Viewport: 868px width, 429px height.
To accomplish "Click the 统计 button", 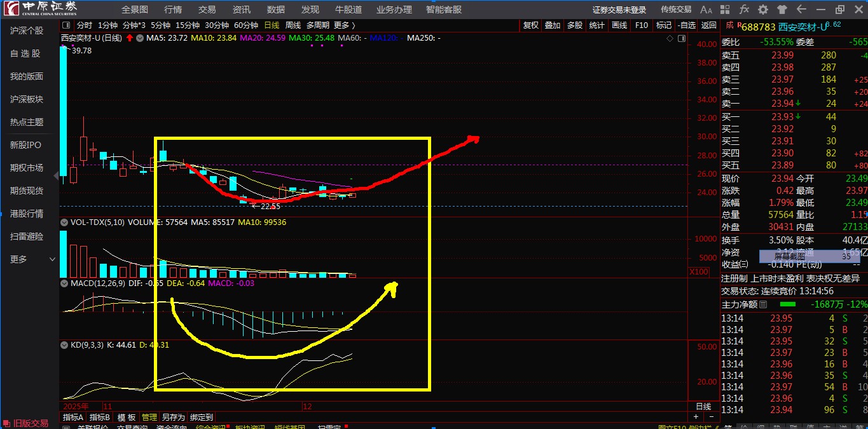I will coord(597,25).
